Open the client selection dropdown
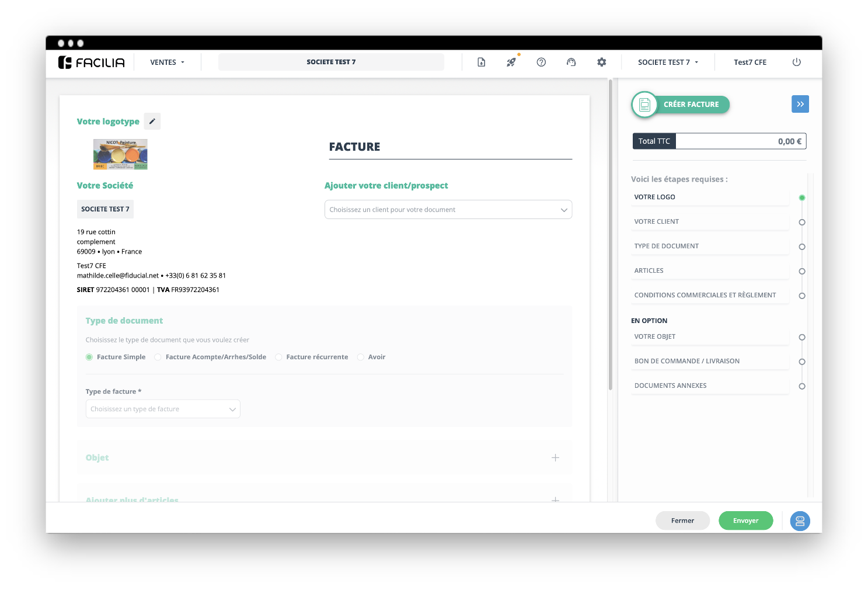The height and width of the screenshot is (590, 868). [448, 210]
